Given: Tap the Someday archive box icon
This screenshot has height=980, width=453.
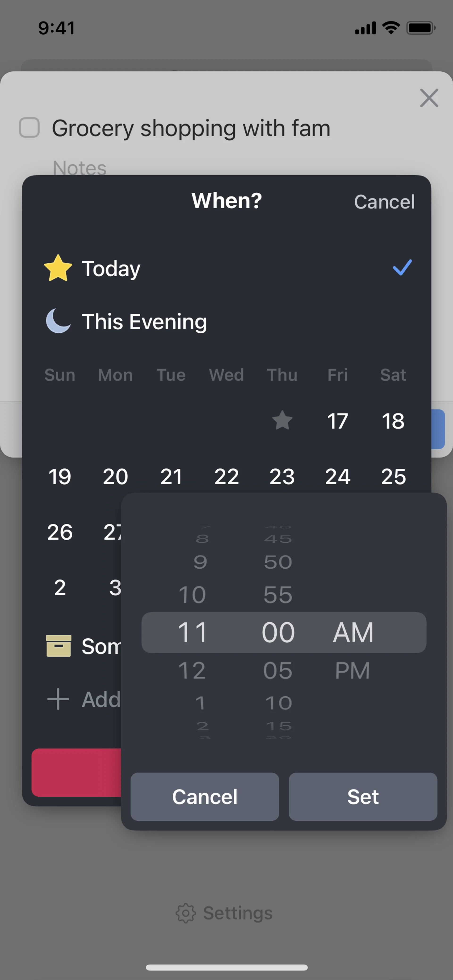Looking at the screenshot, I should click(58, 646).
